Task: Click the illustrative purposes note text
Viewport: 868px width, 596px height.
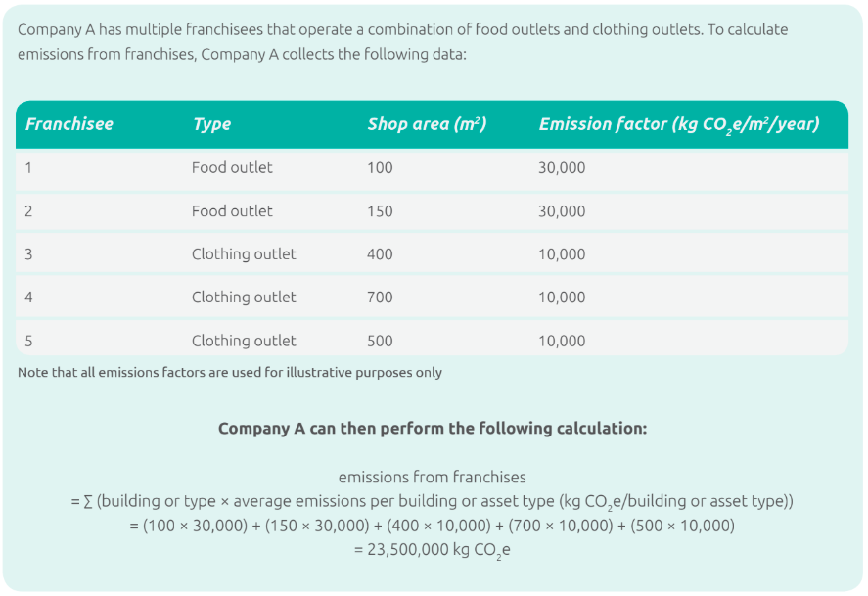Action: click(x=230, y=373)
